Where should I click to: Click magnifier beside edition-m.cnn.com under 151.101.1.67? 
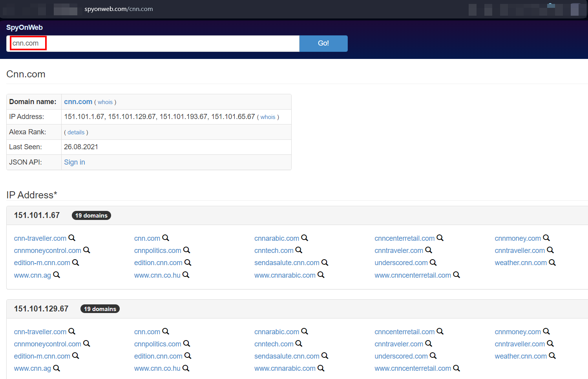click(76, 262)
